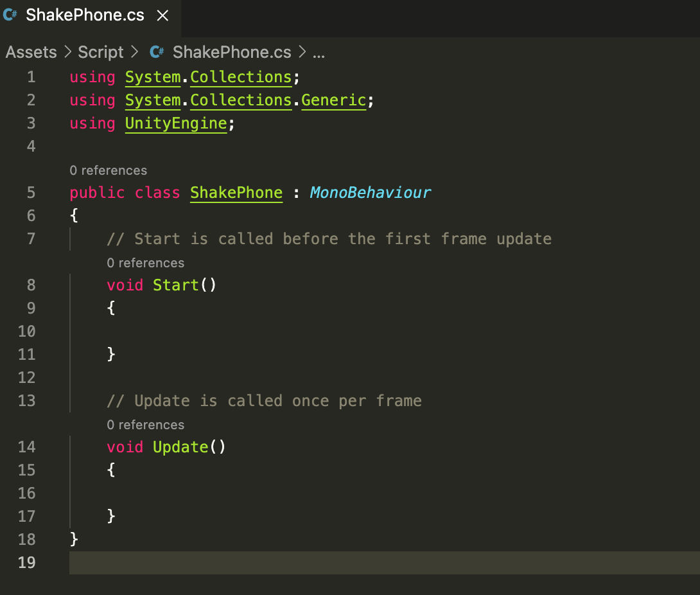Click the empty highlighted line 19

click(384, 562)
